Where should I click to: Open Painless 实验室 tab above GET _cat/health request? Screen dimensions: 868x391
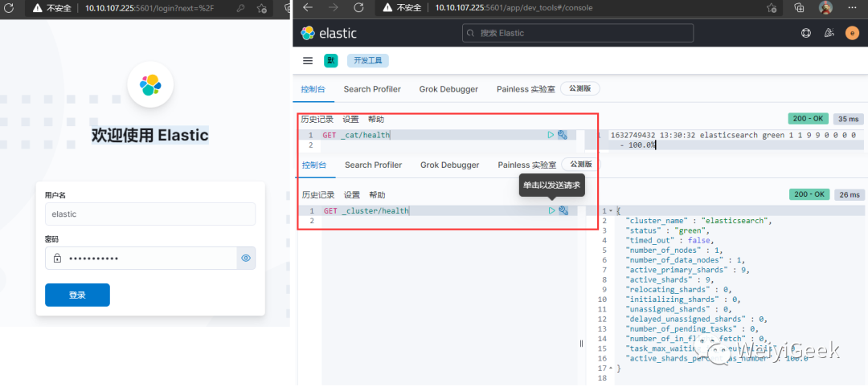(526, 89)
